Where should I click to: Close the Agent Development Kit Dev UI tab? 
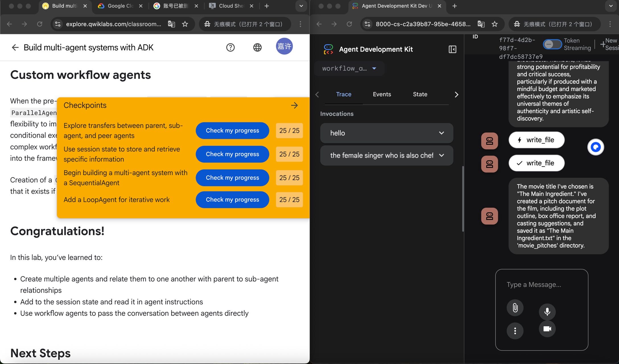440,6
